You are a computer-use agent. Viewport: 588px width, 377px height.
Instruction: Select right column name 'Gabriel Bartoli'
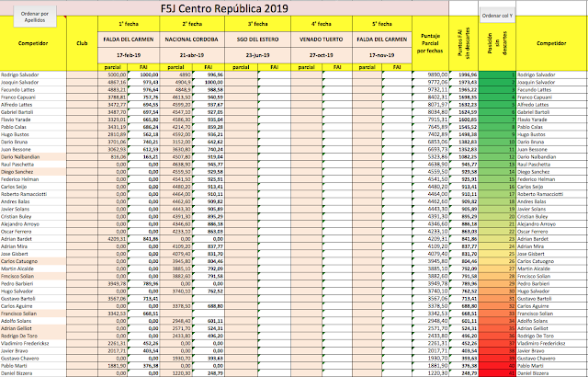(x=533, y=112)
